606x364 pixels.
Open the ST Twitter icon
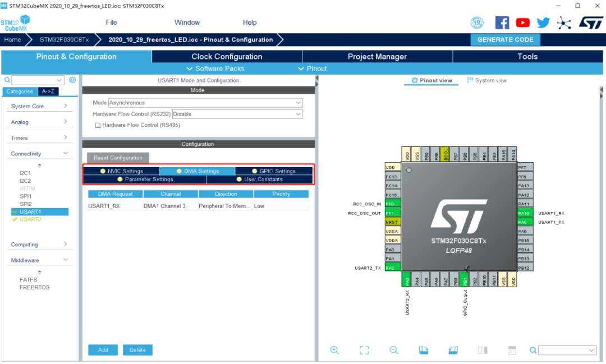[543, 23]
